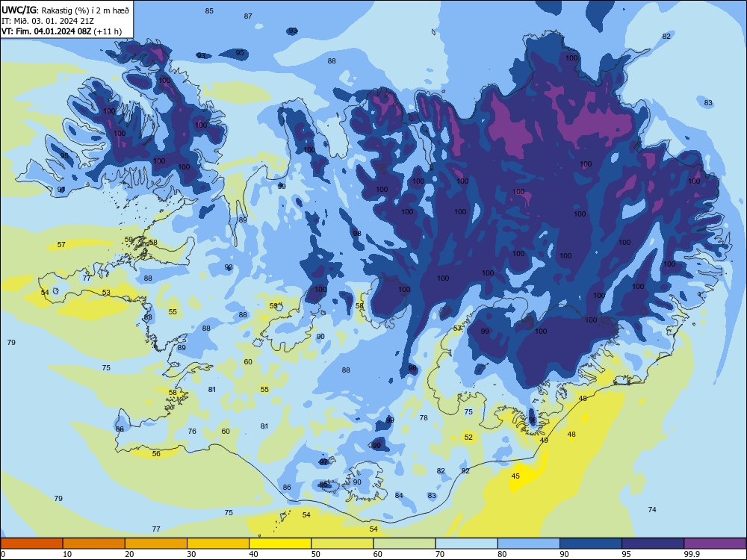Image resolution: width=747 pixels, height=560 pixels.
Task: Pick the bright yellow 40–50 legend swatch
Action: [280, 544]
